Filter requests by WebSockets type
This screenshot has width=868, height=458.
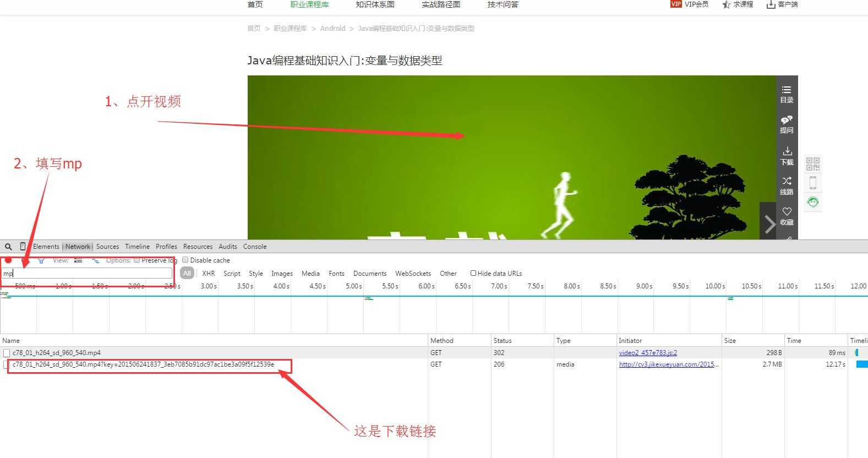[x=413, y=274]
